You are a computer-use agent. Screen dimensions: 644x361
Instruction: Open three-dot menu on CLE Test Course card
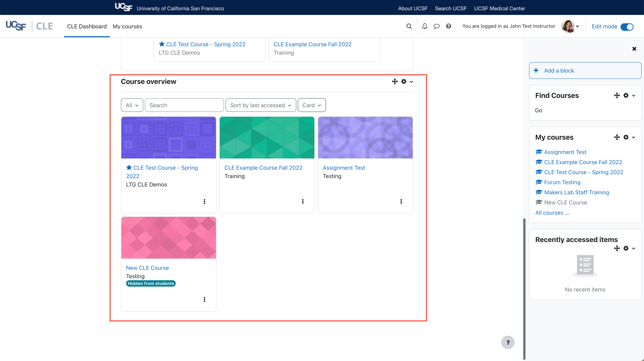click(204, 201)
